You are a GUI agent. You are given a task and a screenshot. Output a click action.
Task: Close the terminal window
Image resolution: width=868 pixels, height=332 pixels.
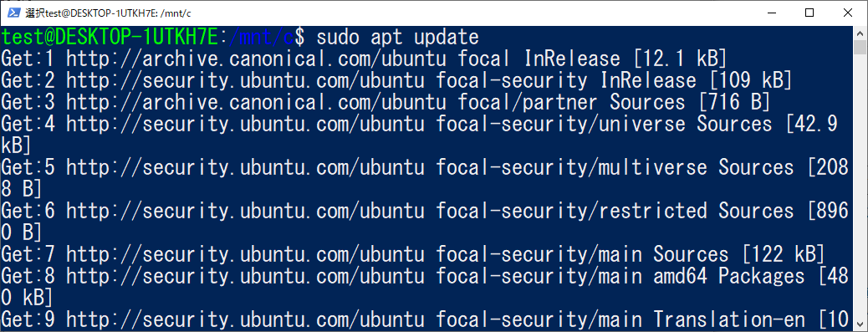click(x=848, y=13)
